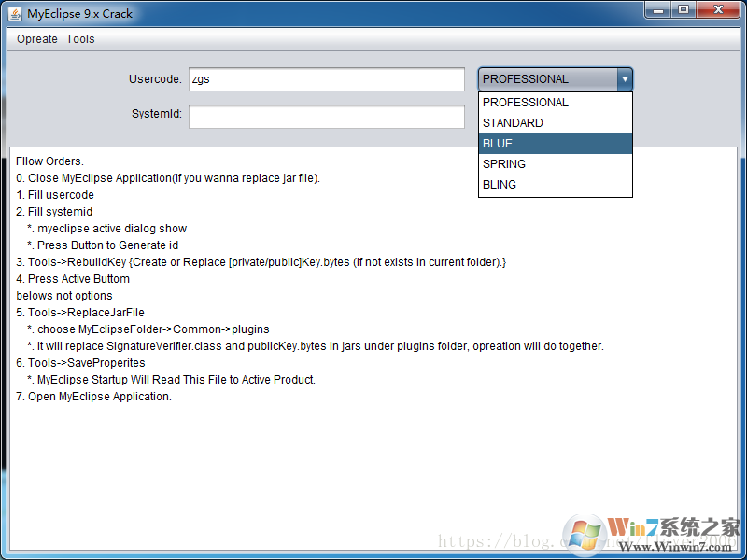The image size is (747, 560).
Task: Open the Opreate menu
Action: point(37,39)
